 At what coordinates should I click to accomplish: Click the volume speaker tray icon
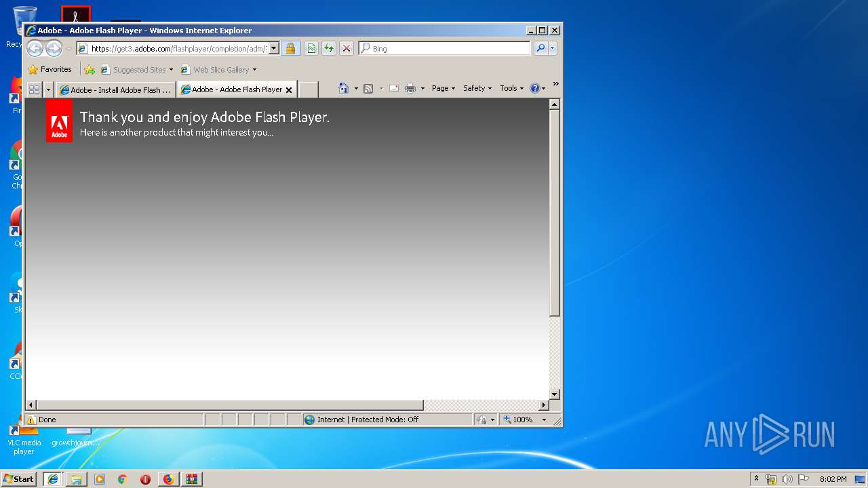click(787, 479)
